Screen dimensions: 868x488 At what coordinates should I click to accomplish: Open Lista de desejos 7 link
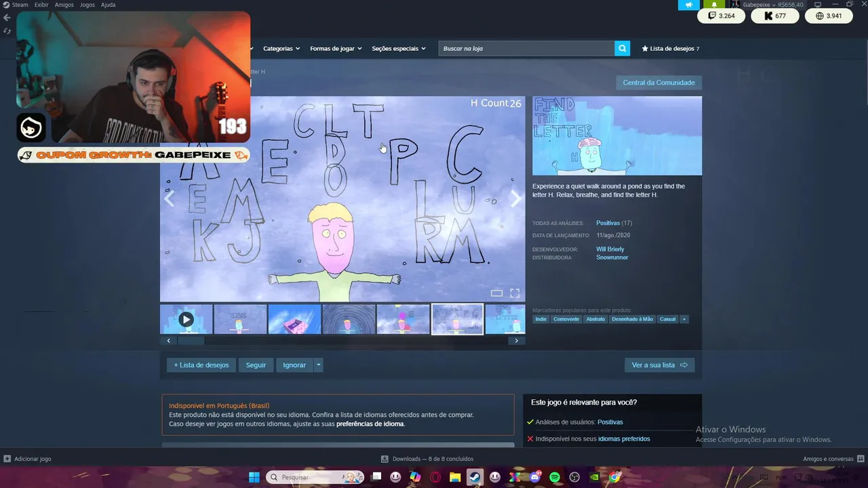[671, 49]
